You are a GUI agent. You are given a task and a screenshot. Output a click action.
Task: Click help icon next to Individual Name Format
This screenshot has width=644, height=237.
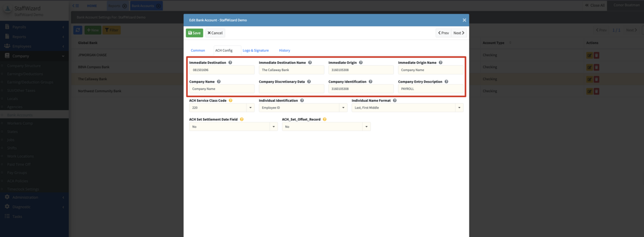pos(395,101)
